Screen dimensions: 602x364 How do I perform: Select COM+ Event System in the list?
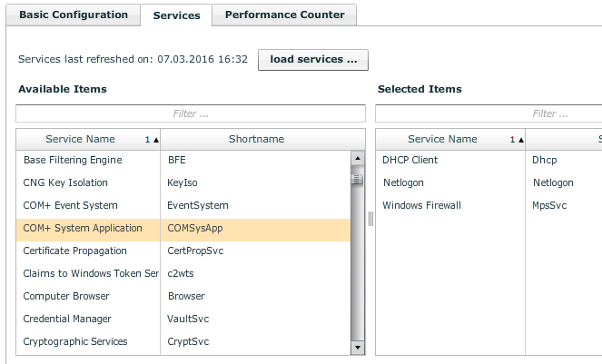[x=71, y=205]
